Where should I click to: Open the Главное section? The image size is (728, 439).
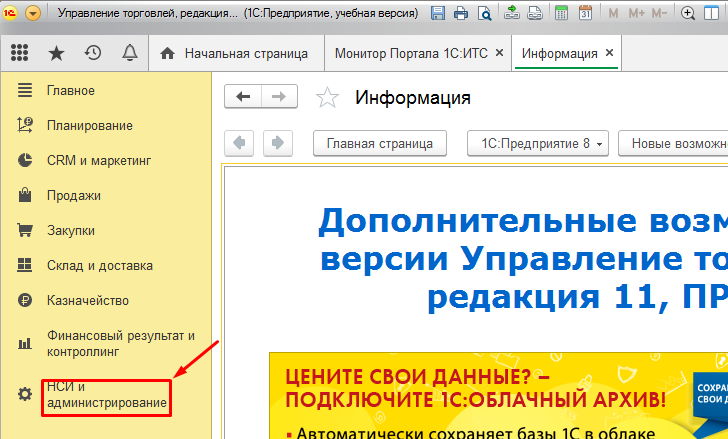tap(71, 90)
